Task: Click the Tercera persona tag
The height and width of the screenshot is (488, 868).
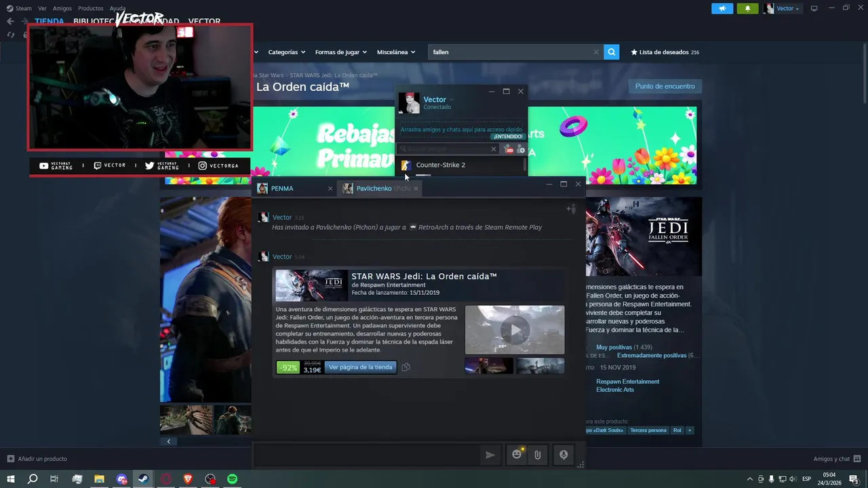Action: point(648,430)
